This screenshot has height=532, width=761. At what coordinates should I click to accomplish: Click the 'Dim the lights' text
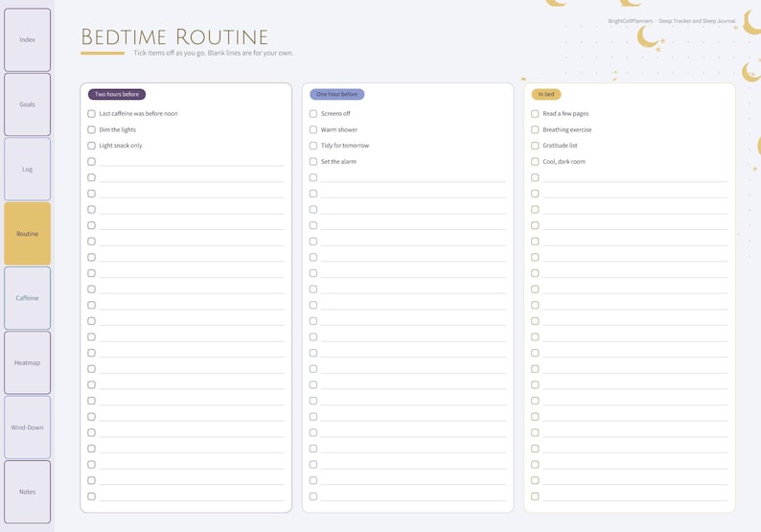118,129
